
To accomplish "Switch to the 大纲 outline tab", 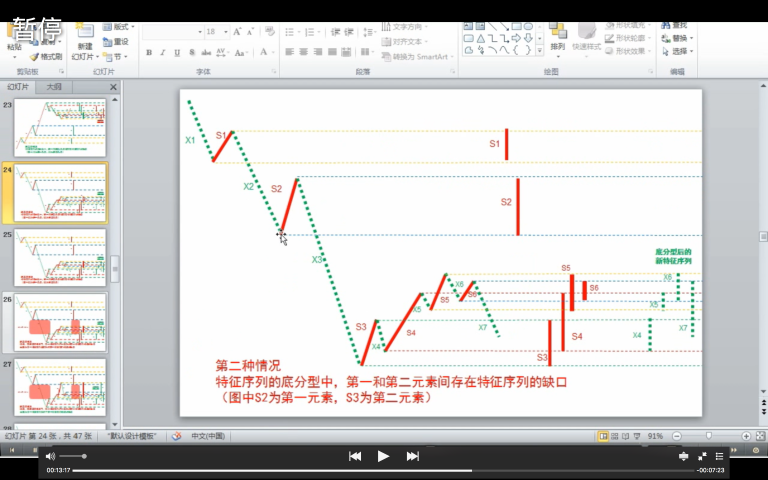I will click(54, 87).
